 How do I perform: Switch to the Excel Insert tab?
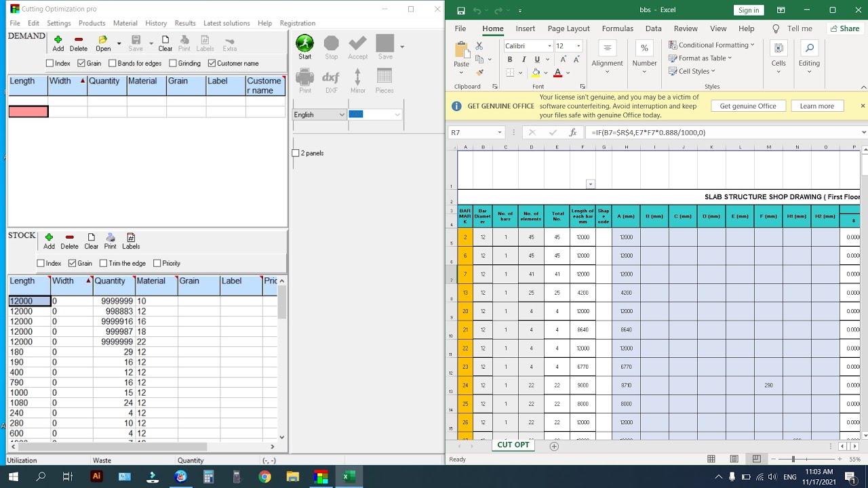click(525, 28)
